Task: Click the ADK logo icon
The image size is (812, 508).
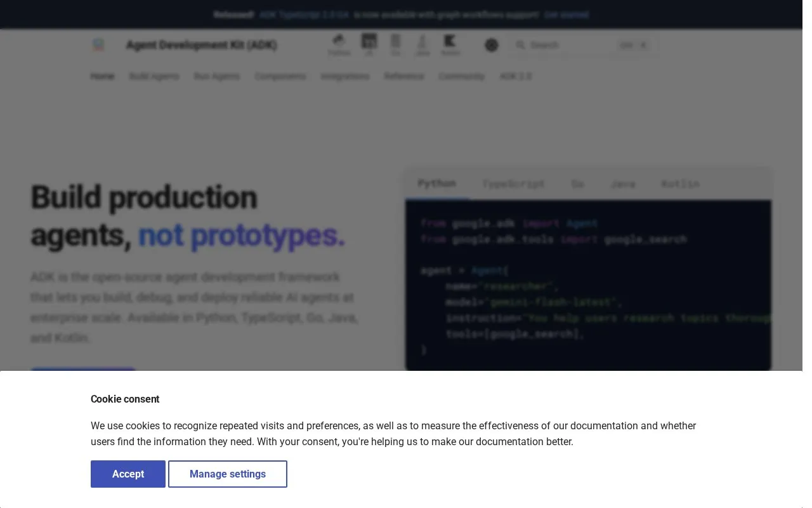Action: (x=98, y=45)
